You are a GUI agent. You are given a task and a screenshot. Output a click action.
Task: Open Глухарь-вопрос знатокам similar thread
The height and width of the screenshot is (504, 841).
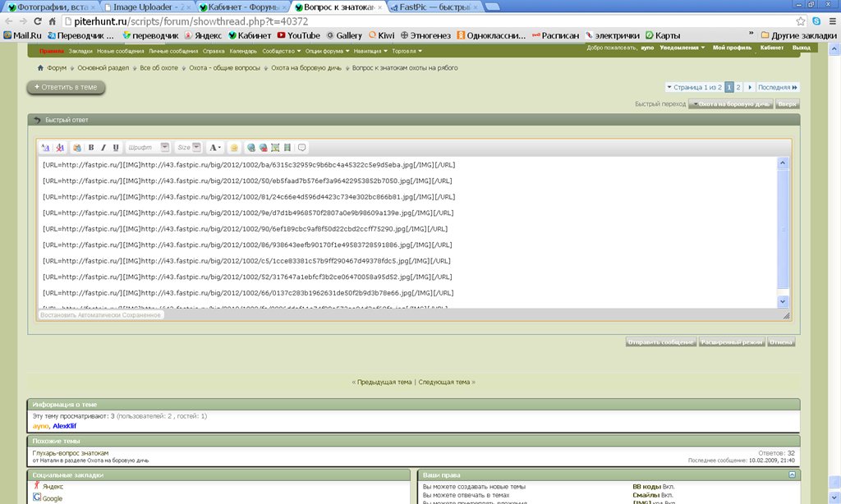coord(71,453)
